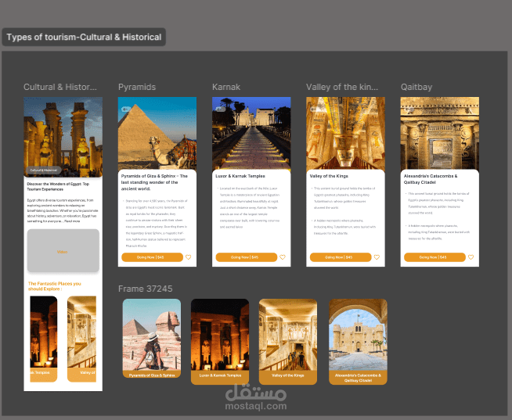Click Going Now button on Luxor & Karnak card

(x=247, y=257)
